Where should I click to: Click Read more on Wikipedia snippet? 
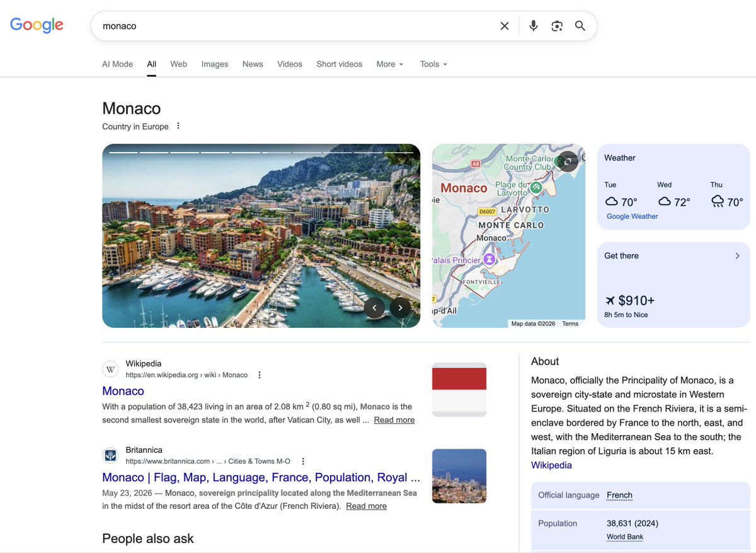394,420
